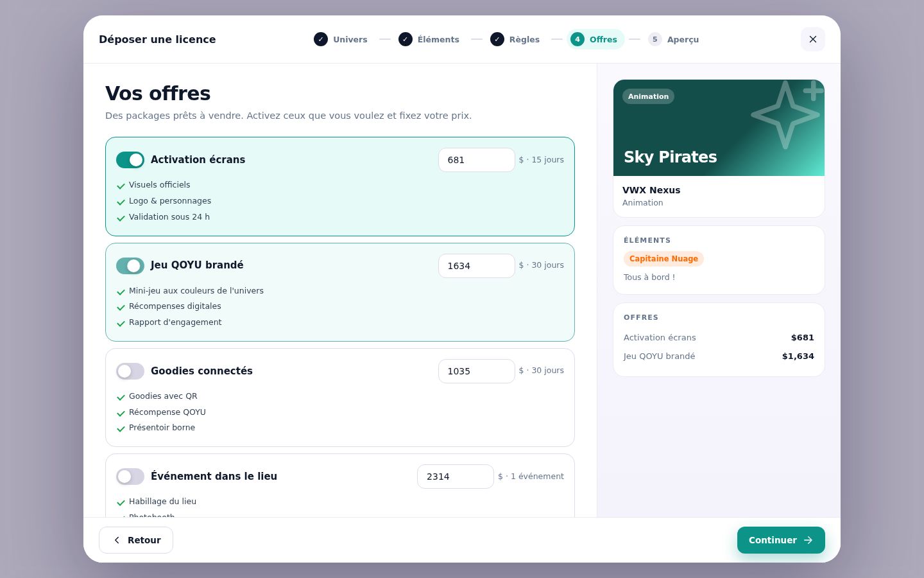Click the Tous à bord ! text
This screenshot has height=578, width=924.
pos(649,277)
